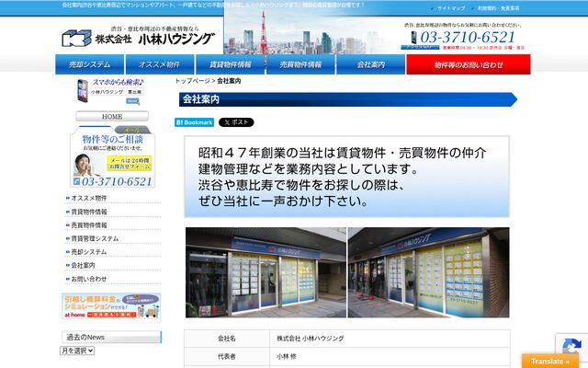
Task: Select sidebar link オススメ物件
Action: coord(89,198)
